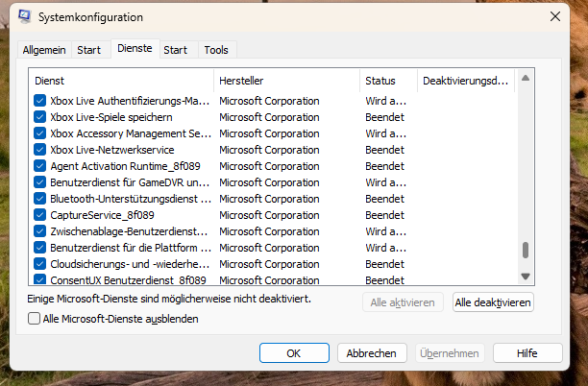Select the Dienste tab
Screen dimensions: 588x386
(135, 49)
